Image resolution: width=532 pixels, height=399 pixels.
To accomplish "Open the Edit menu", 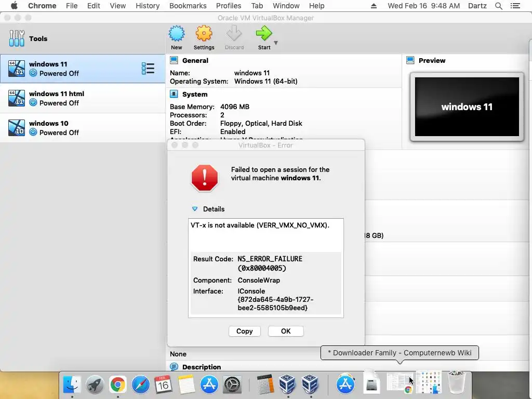I will click(x=94, y=6).
